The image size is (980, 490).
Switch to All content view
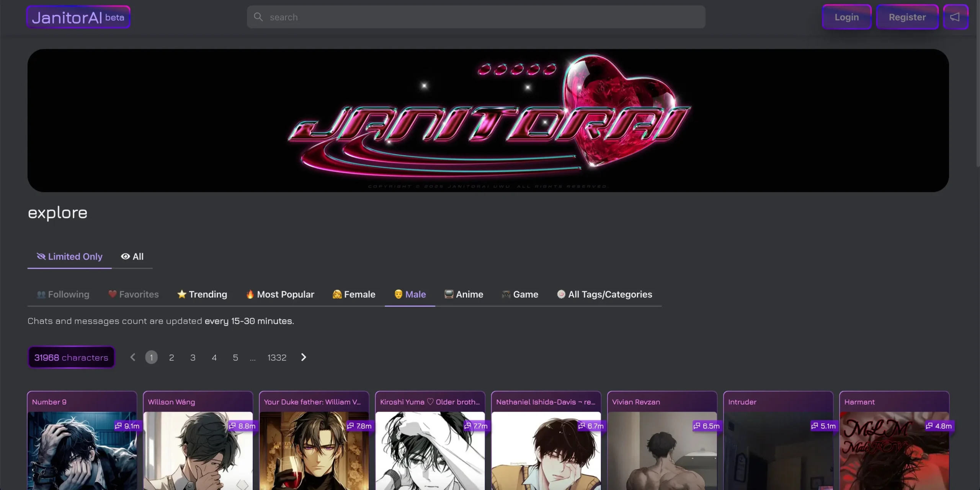tap(132, 257)
